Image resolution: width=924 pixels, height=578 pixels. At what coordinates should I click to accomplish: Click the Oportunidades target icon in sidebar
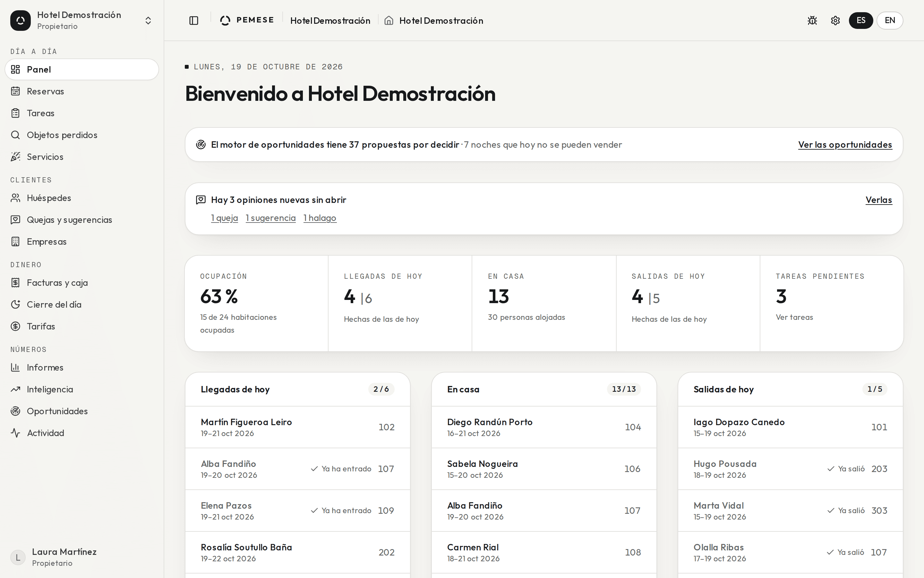(x=15, y=411)
